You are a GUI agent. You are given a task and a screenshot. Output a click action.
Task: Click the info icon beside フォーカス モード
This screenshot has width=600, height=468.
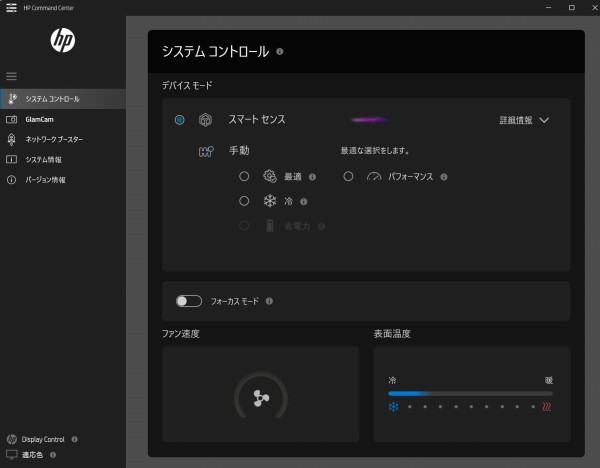tap(270, 301)
